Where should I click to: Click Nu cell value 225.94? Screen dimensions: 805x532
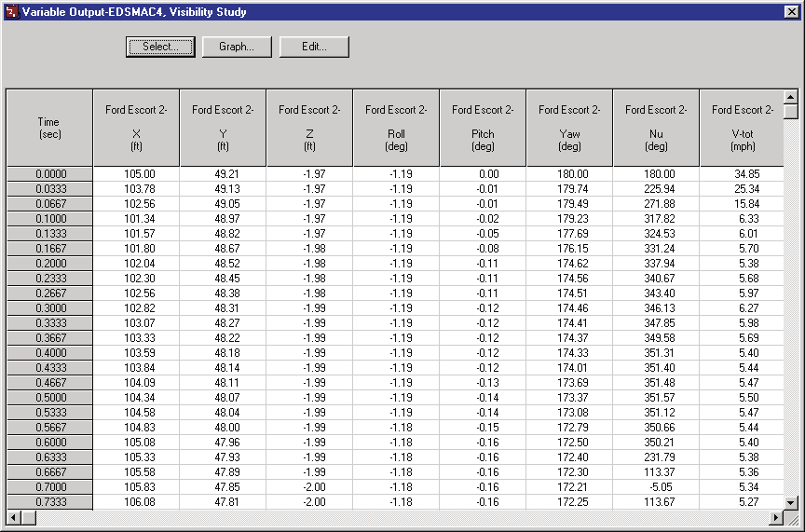pos(657,189)
